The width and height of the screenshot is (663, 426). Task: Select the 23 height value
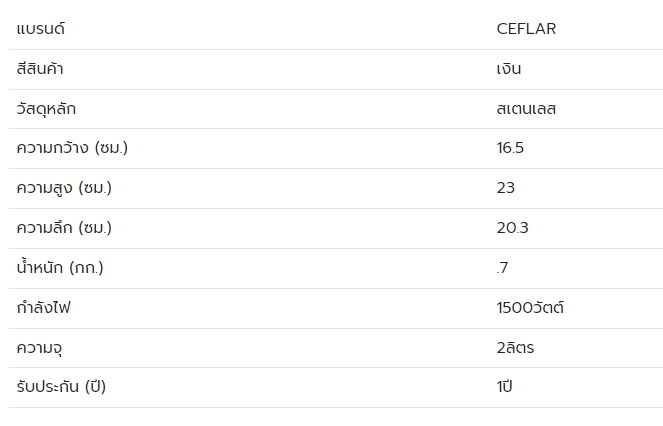[x=506, y=188]
